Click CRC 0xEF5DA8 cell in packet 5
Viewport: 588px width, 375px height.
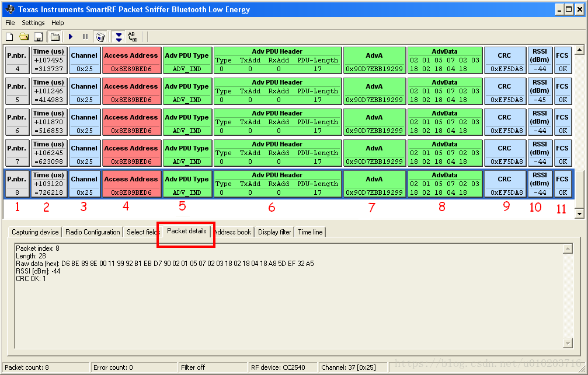505,91
